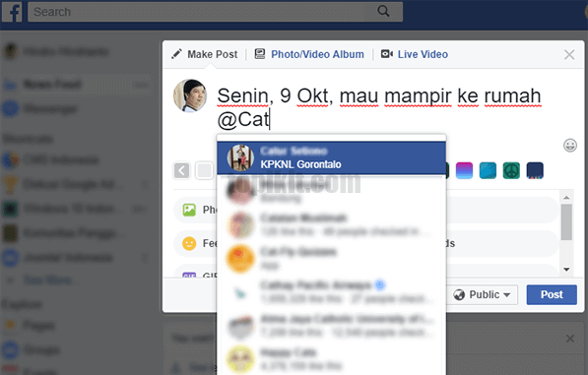Image resolution: width=588 pixels, height=375 pixels.
Task: Select the green peace sign background
Action: (511, 170)
